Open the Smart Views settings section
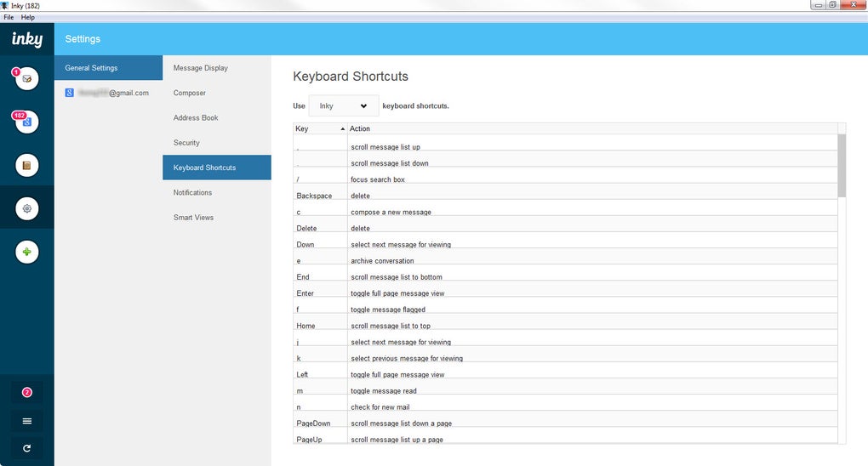Image resolution: width=868 pixels, height=466 pixels. [x=193, y=218]
